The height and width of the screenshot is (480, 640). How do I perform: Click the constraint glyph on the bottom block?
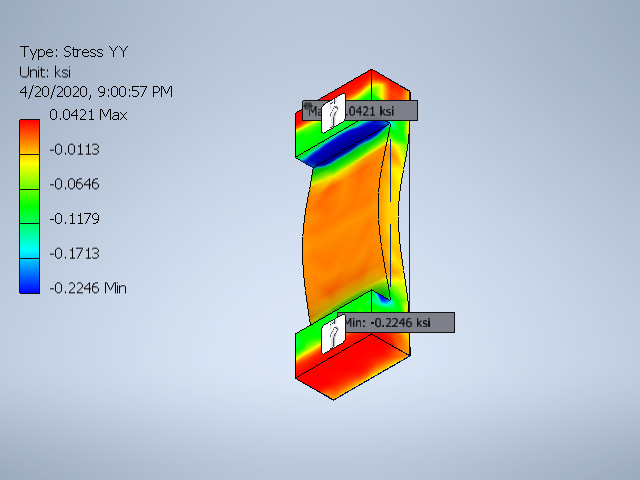333,335
